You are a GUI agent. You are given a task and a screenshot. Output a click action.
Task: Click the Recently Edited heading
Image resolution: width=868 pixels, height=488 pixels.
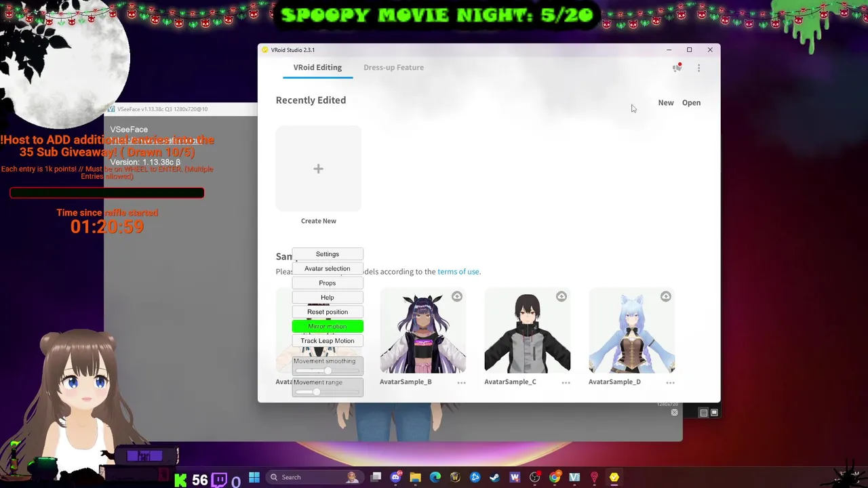311,100
